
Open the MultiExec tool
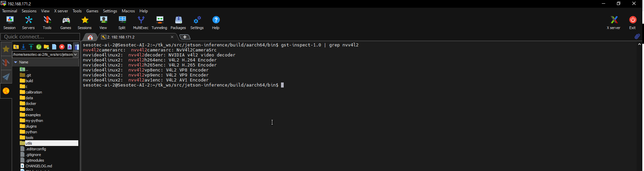(x=141, y=23)
